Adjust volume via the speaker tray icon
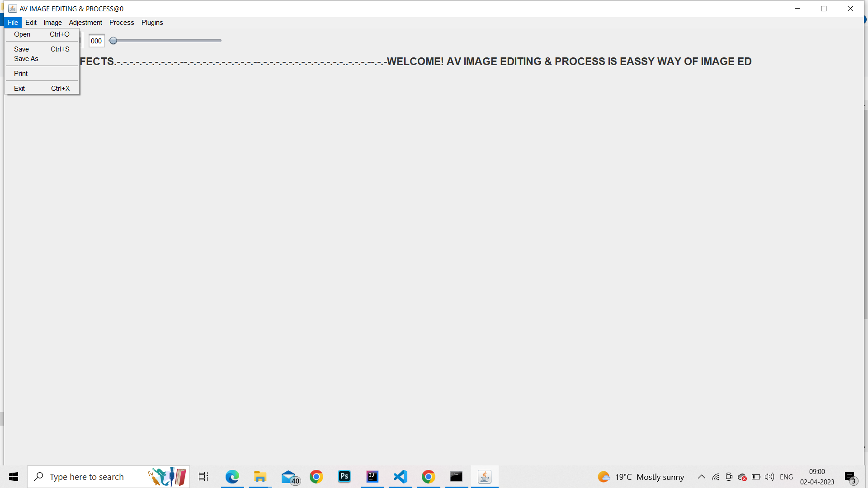Viewport: 868px width, 488px height. [x=769, y=477]
